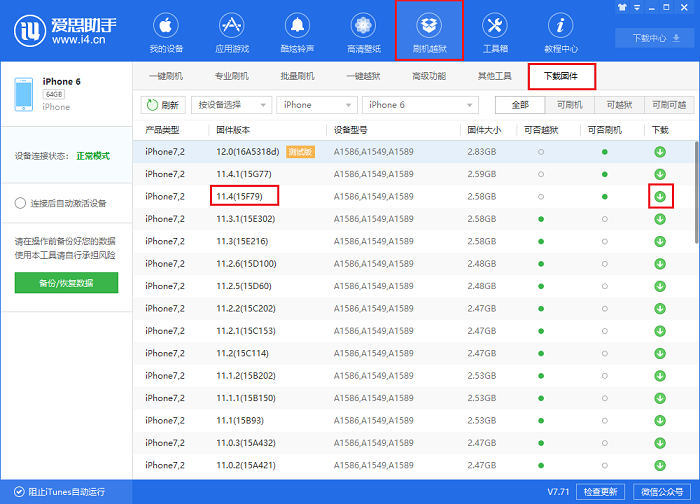Screen dimensions: 700x504
Task: Download firmware 11.3.1(15E302)
Action: click(x=660, y=219)
